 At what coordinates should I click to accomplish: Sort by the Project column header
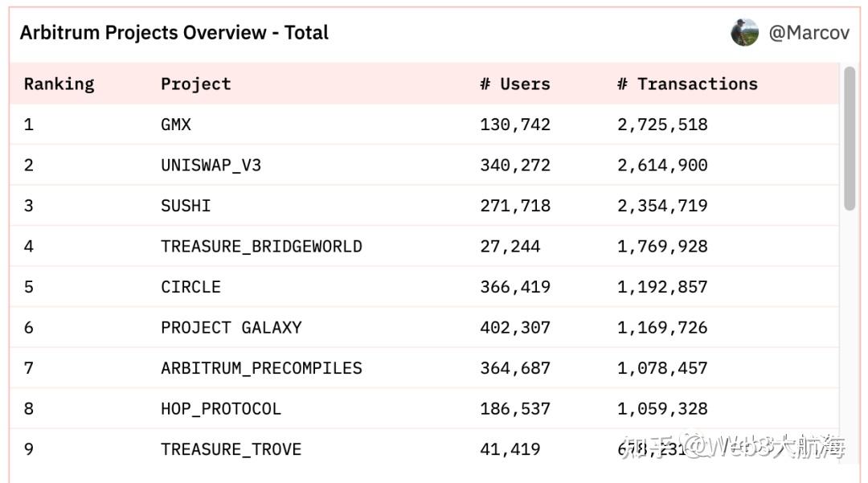(x=195, y=84)
